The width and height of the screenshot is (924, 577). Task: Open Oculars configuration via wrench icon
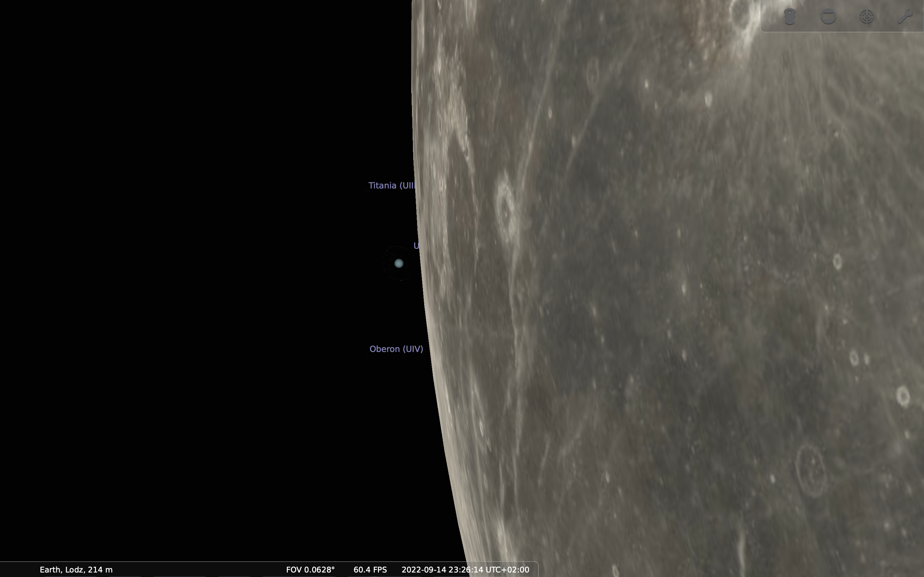pos(905,16)
